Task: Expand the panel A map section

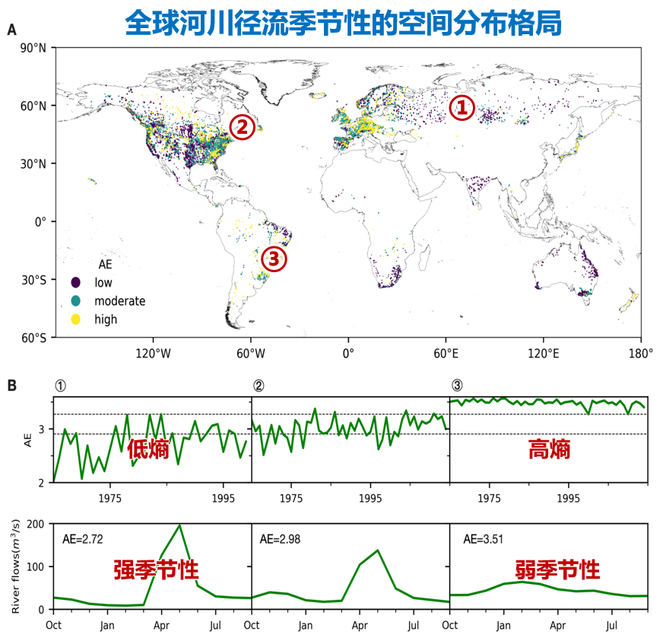Action: tap(12, 30)
